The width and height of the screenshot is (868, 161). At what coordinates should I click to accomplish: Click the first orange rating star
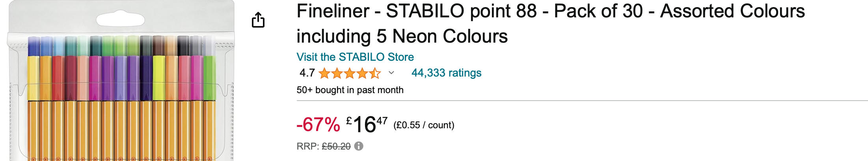(324, 73)
